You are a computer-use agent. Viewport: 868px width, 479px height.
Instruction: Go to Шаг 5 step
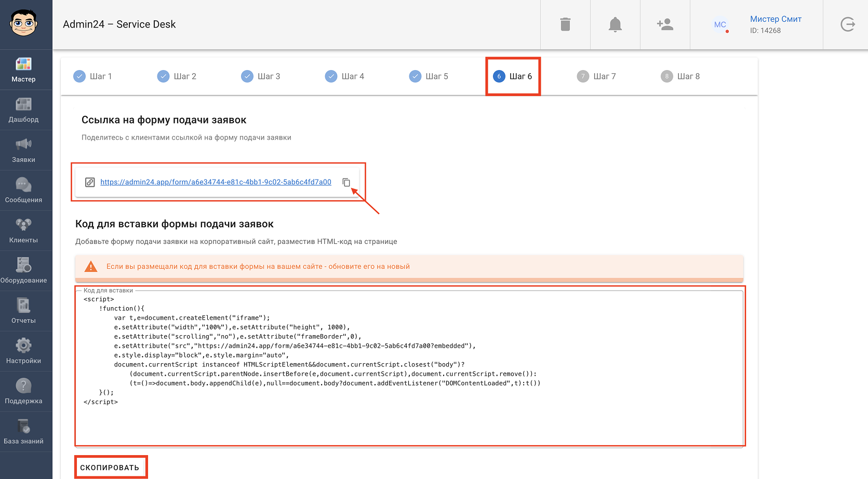point(429,76)
